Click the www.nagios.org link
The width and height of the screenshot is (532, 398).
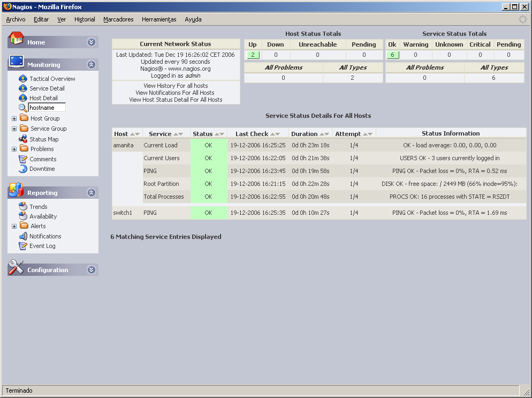[x=189, y=69]
